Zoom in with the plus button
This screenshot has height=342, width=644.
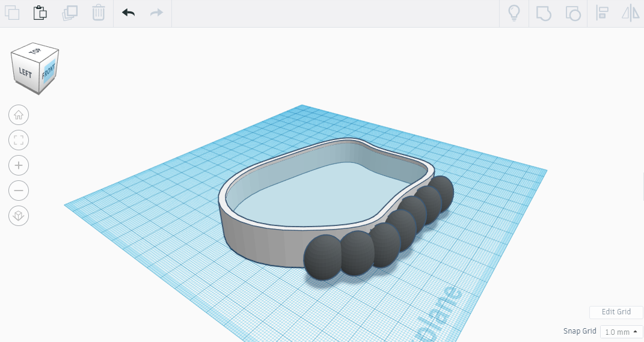19,165
